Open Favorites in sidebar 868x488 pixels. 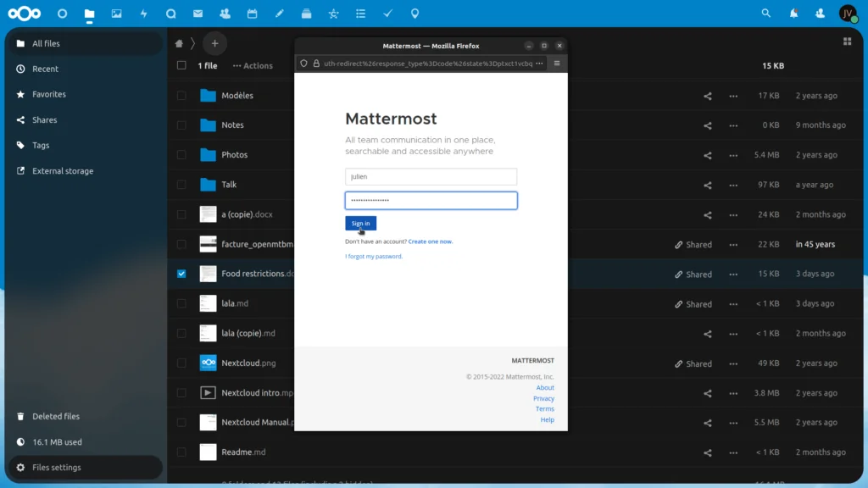pos(85,94)
